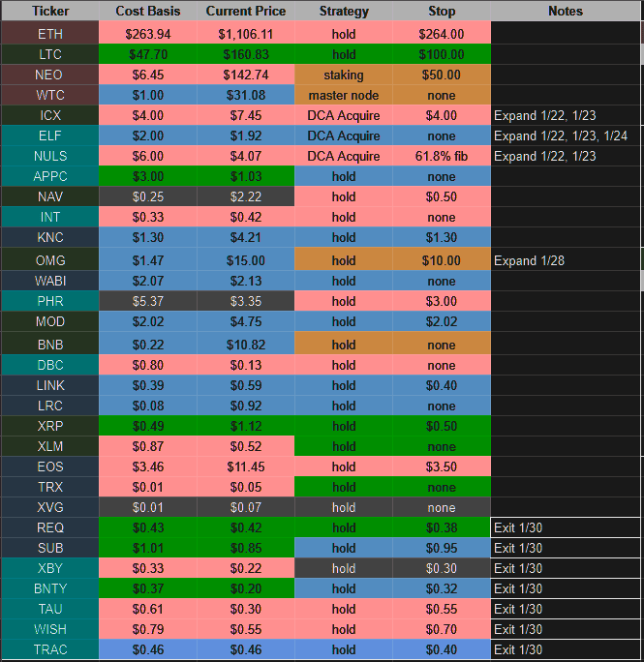Image resolution: width=644 pixels, height=662 pixels.
Task: Select the REQ cost basis $0.43
Action: point(148,527)
